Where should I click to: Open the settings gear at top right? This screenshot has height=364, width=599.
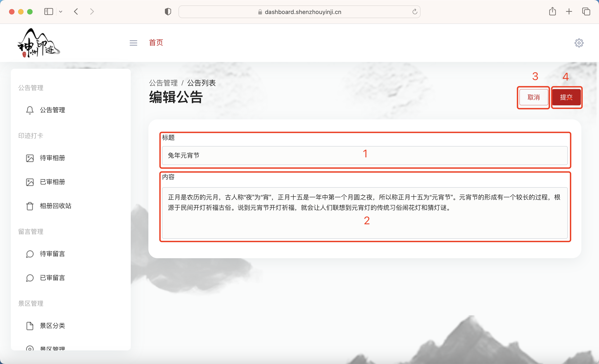click(x=579, y=43)
